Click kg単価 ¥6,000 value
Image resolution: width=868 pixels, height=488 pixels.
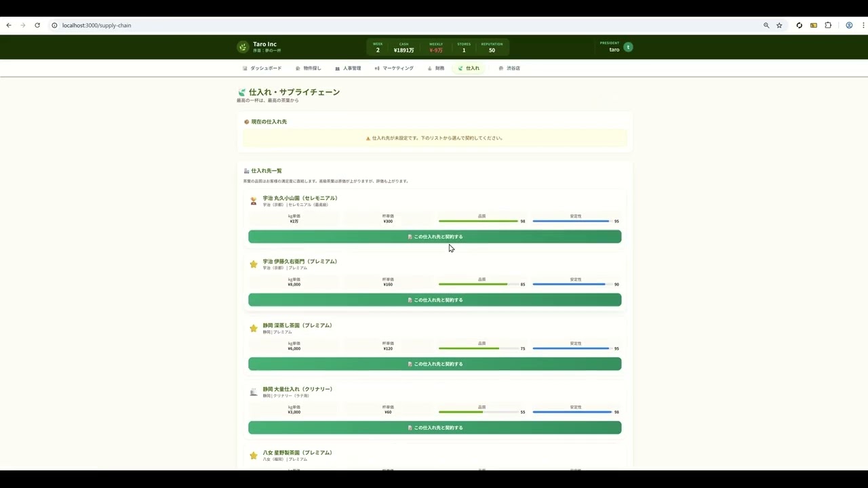294,348
